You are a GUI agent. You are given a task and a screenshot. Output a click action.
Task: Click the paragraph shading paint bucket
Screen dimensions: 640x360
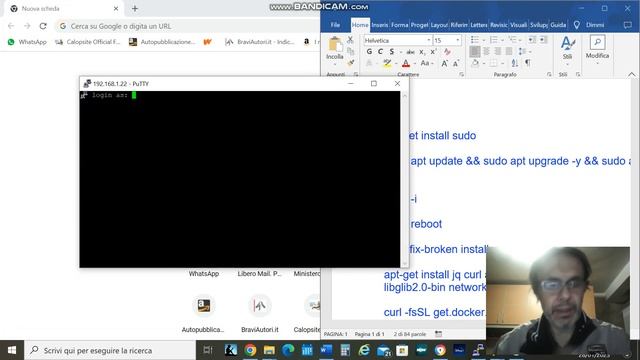475,63
